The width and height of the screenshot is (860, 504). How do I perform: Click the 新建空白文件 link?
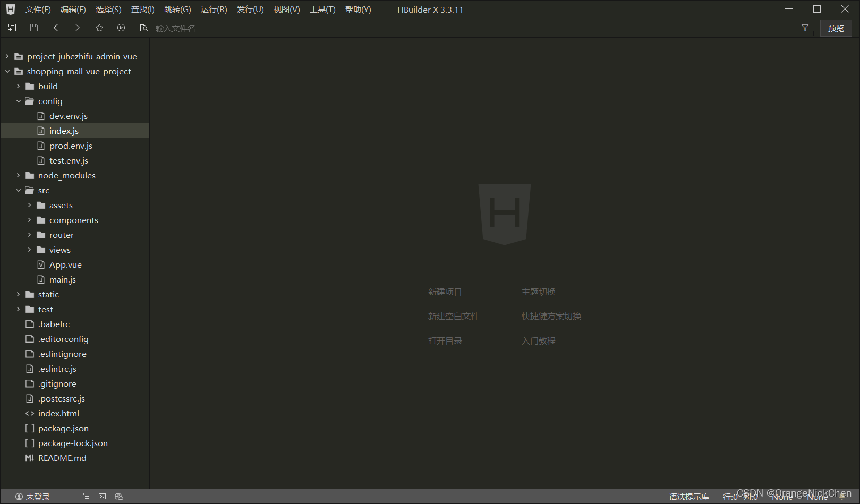pos(454,316)
